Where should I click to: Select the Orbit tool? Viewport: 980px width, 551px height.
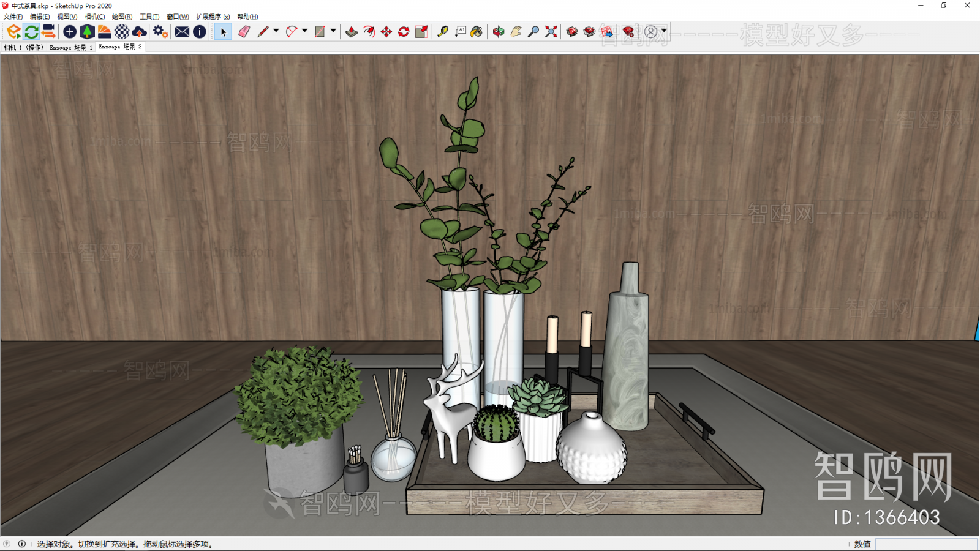coord(499,32)
